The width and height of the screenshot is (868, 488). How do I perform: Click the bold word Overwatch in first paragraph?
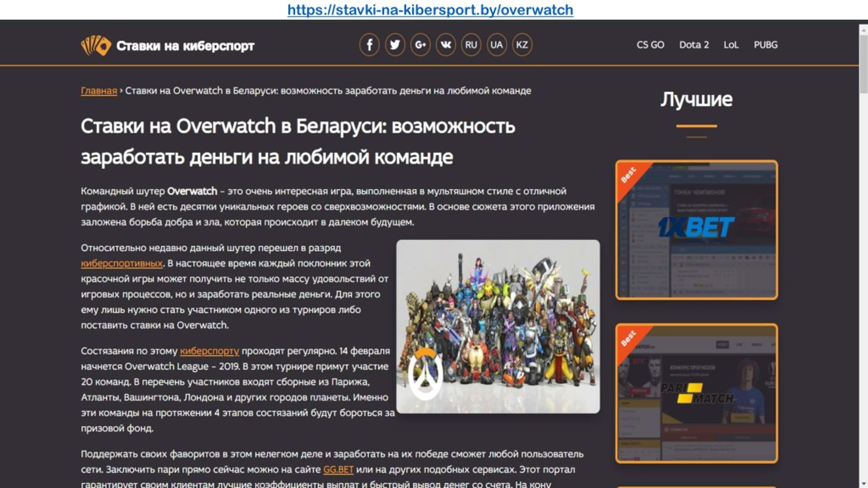point(192,191)
